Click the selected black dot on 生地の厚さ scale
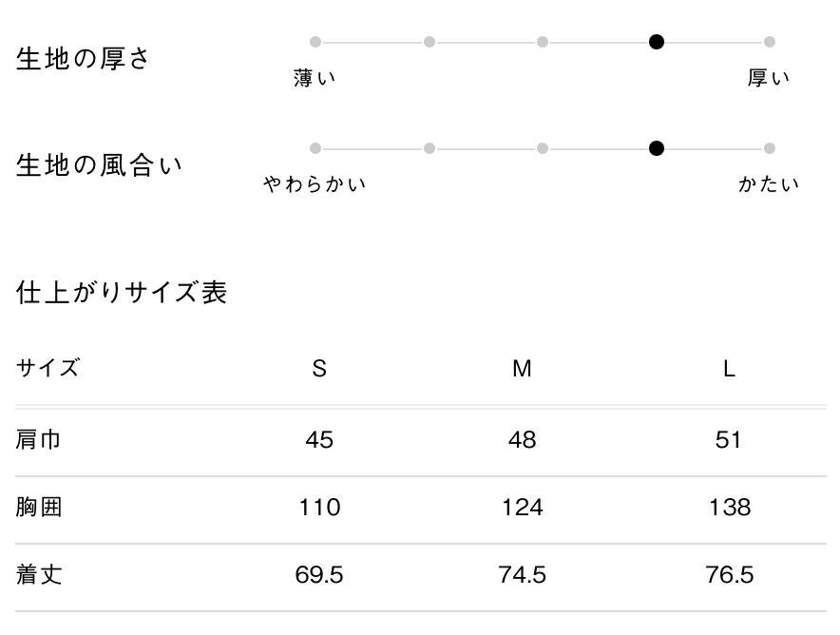 (657, 42)
